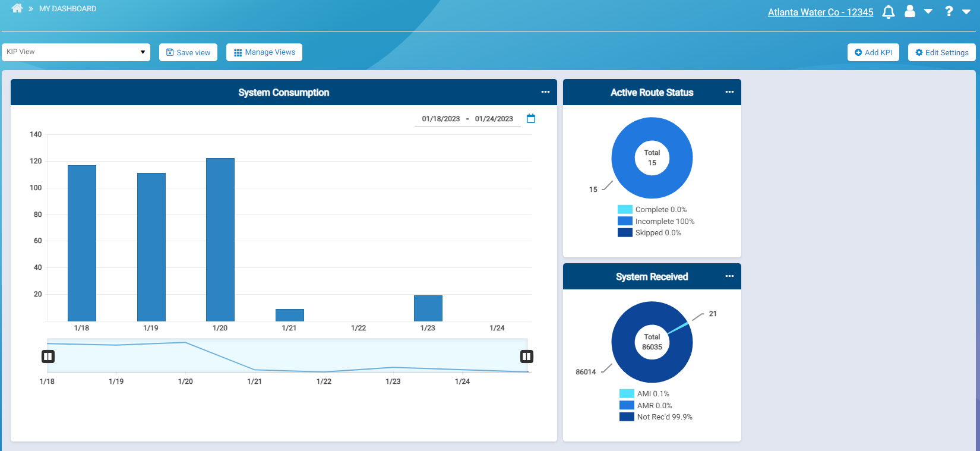
Task: Open System Received panel options menu
Action: tap(729, 276)
